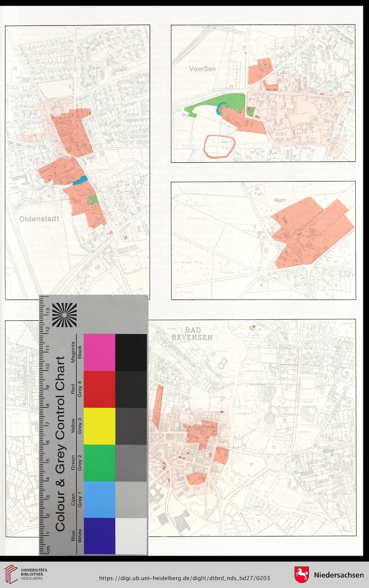Select the black grey-scale swatch

pos(131,352)
